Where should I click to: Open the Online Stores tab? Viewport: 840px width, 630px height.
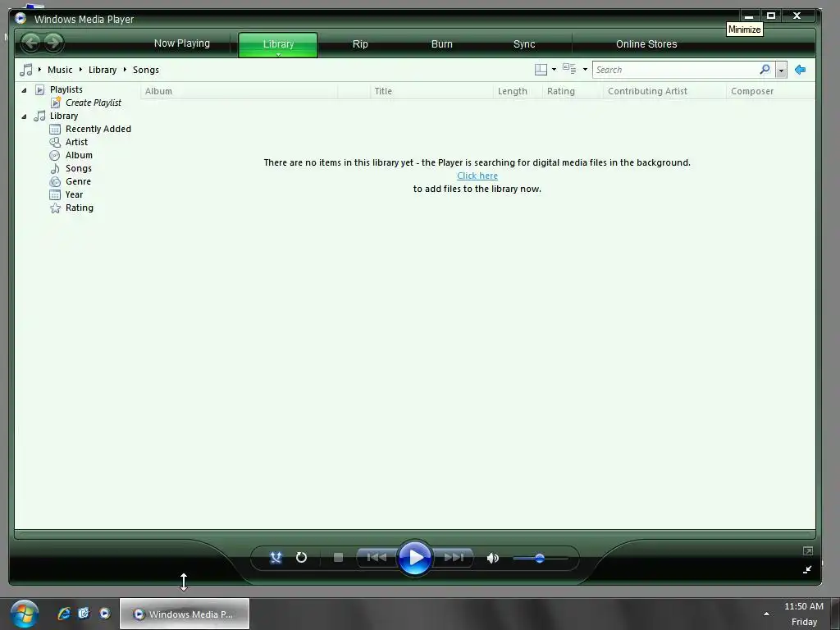click(x=646, y=44)
